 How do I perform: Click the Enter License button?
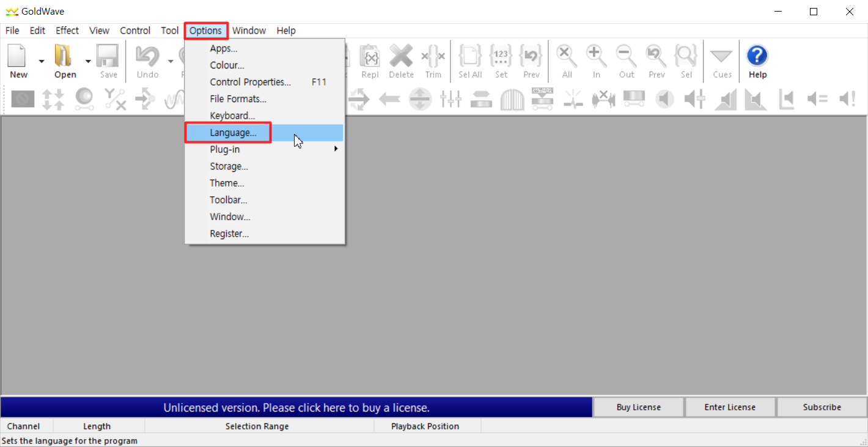point(730,407)
